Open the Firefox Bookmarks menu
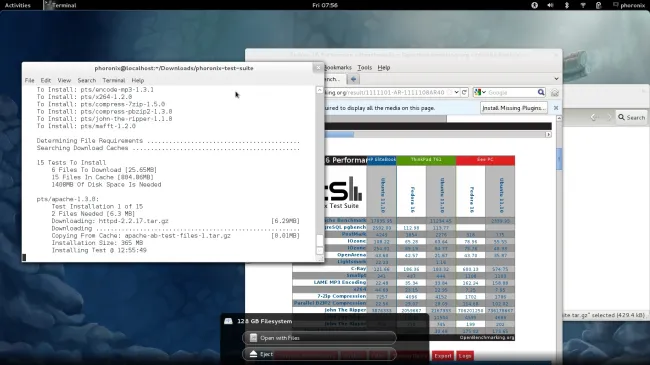Image resolution: width=650 pixels, height=365 pixels. (x=337, y=67)
